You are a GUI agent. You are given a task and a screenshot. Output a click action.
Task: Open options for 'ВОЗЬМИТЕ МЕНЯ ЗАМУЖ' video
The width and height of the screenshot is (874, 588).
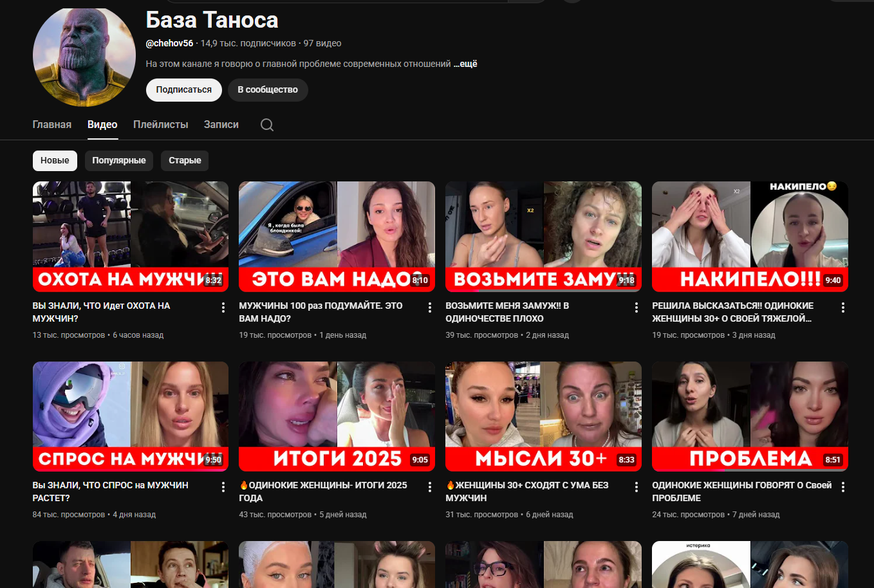coord(637,308)
